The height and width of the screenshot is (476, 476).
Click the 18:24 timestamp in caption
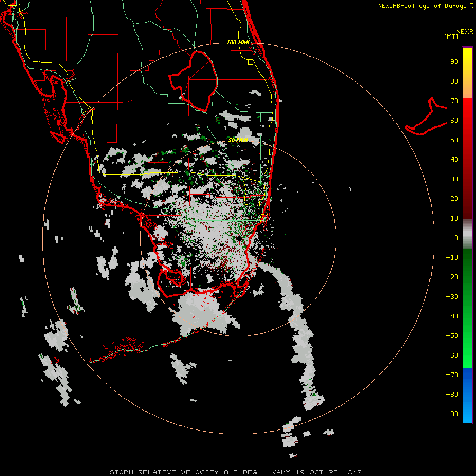tap(354, 472)
